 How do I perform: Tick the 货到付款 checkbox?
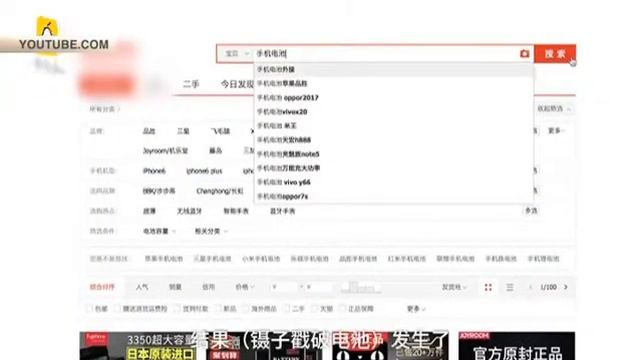pyautogui.click(x=177, y=309)
